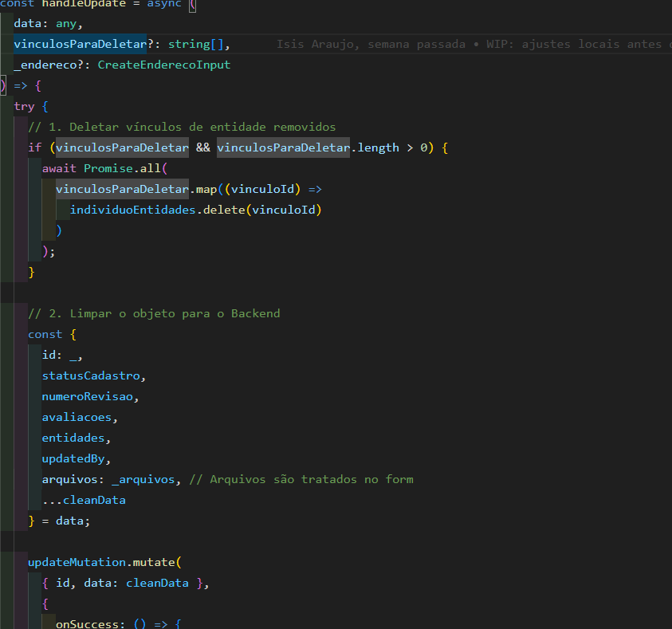Viewport: 672px width, 629px height.
Task: Click the 'try' keyword
Action: click(x=24, y=106)
